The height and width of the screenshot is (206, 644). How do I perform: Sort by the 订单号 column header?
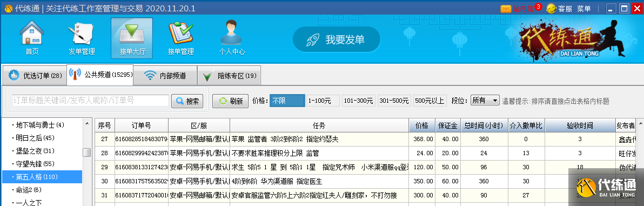click(142, 126)
